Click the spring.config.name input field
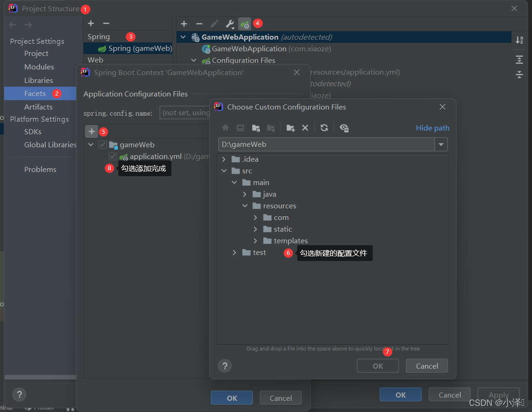 (185, 113)
